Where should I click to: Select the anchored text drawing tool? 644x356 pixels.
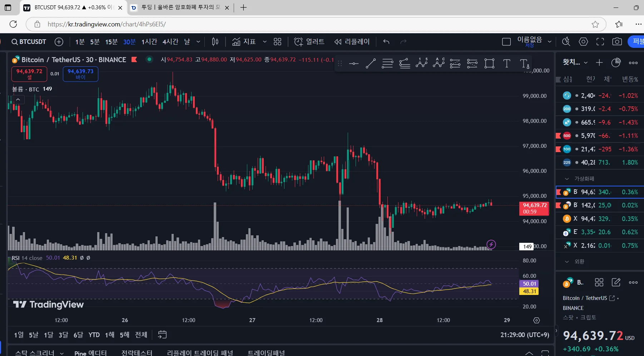coord(525,64)
